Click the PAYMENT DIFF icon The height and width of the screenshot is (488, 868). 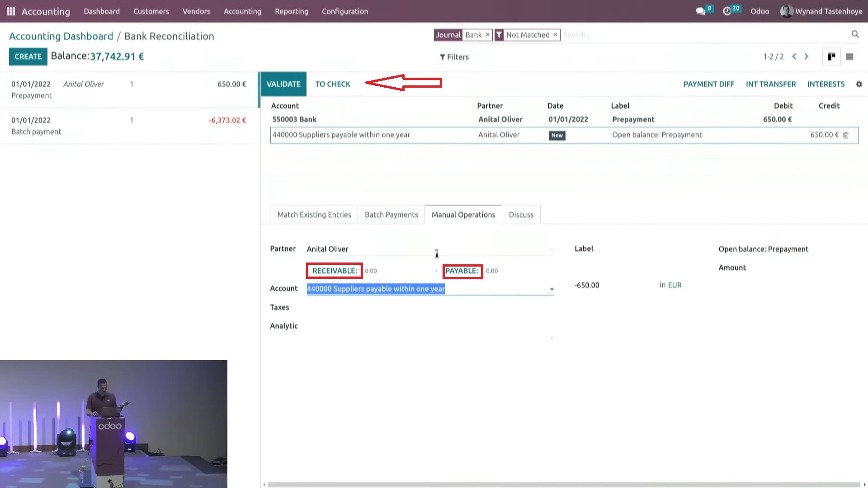tap(709, 84)
